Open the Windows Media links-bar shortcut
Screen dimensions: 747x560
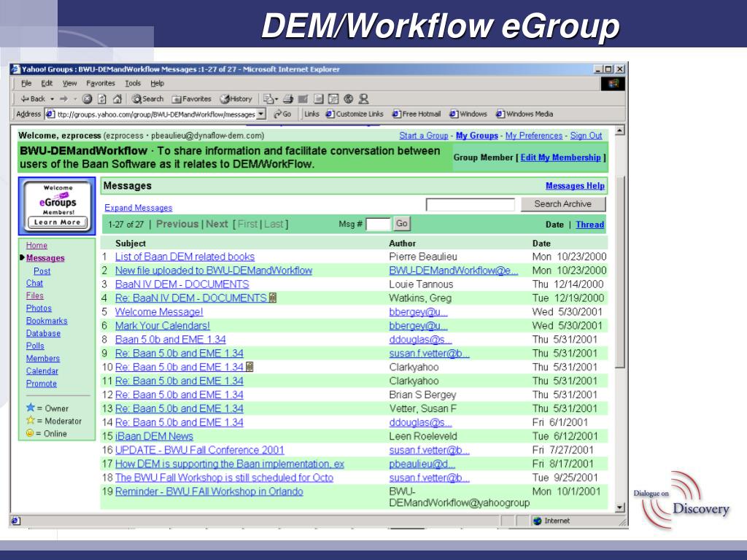coord(525,114)
